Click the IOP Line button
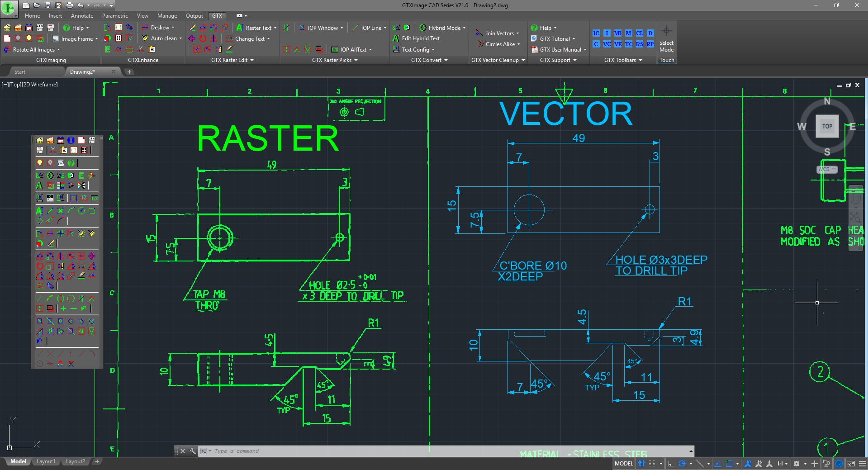 [x=370, y=28]
